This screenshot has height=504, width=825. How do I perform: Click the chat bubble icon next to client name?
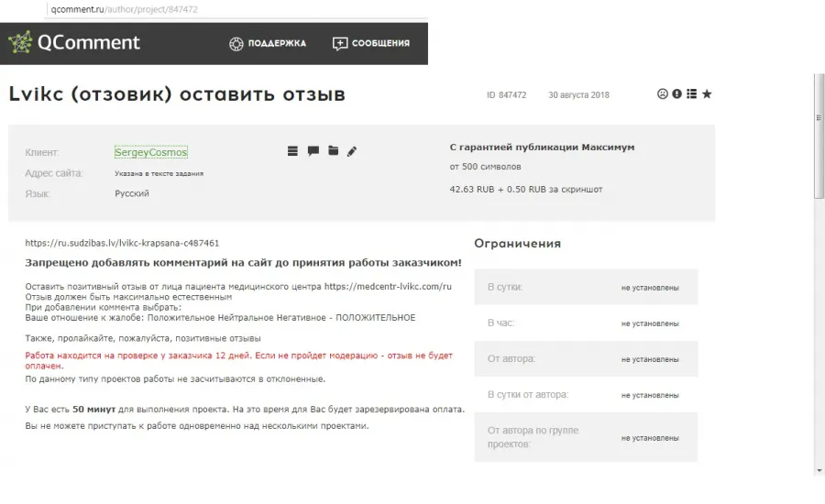pyautogui.click(x=313, y=151)
